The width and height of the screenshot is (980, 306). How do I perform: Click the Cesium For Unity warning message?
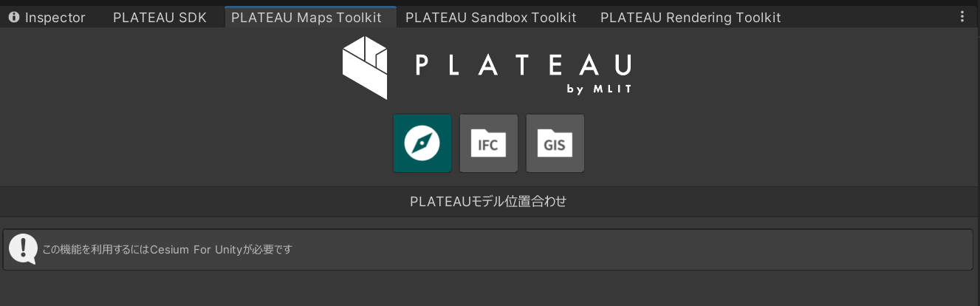coord(487,250)
